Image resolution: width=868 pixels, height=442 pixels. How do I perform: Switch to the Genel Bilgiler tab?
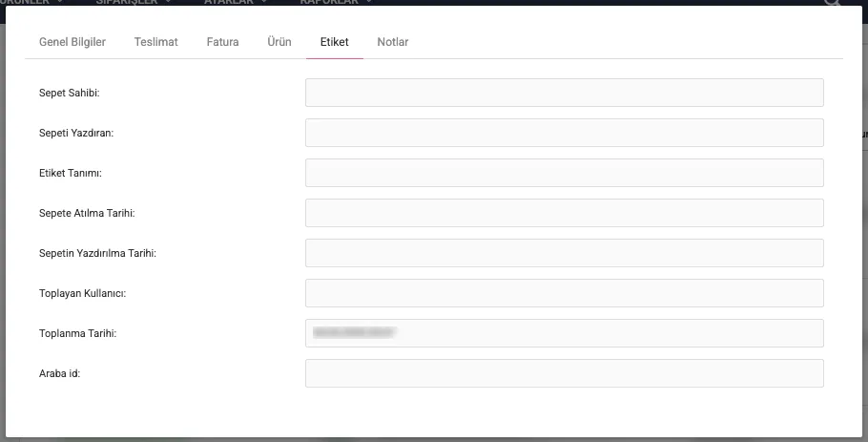[x=72, y=42]
